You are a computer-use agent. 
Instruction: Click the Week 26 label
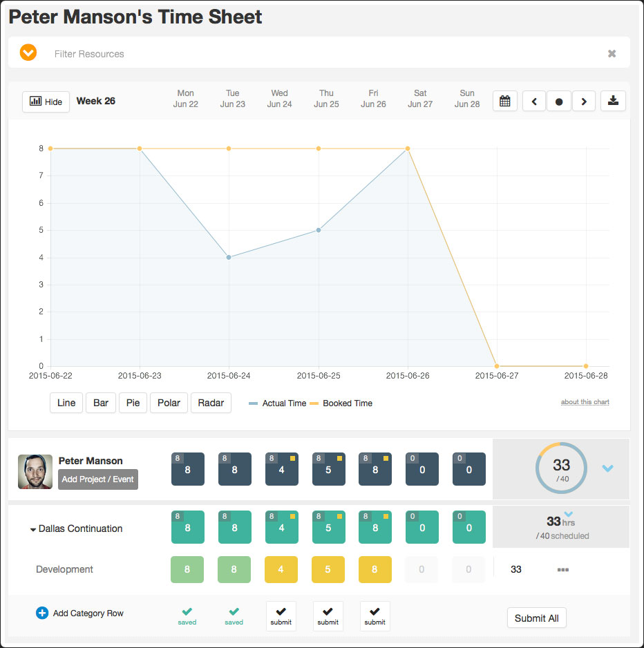click(x=96, y=102)
